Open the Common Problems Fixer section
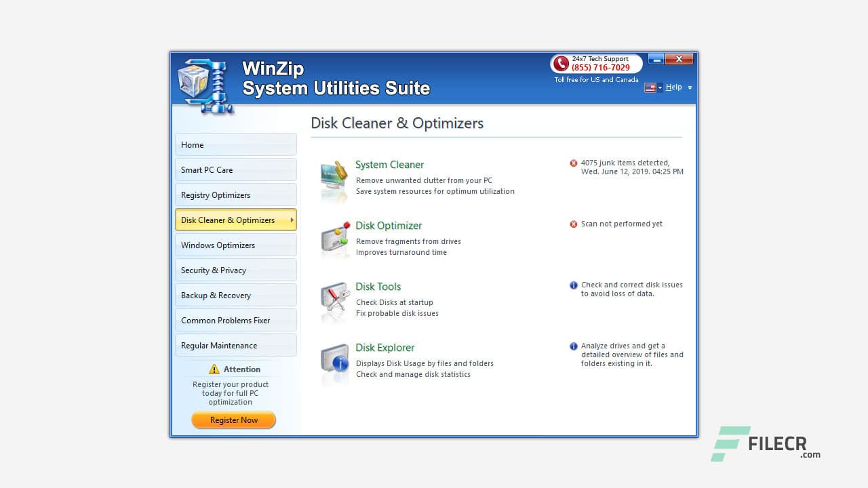Viewport: 868px width, 488px height. [x=235, y=320]
